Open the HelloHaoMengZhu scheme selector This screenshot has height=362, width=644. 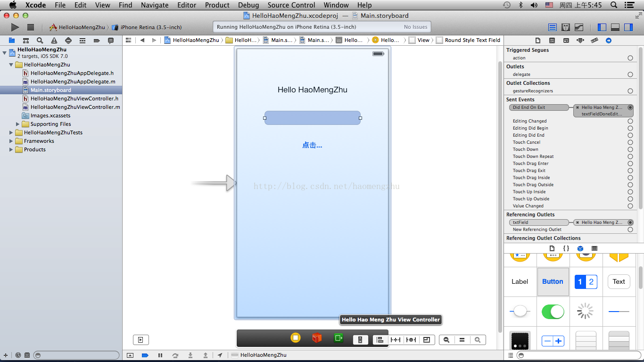point(78,27)
